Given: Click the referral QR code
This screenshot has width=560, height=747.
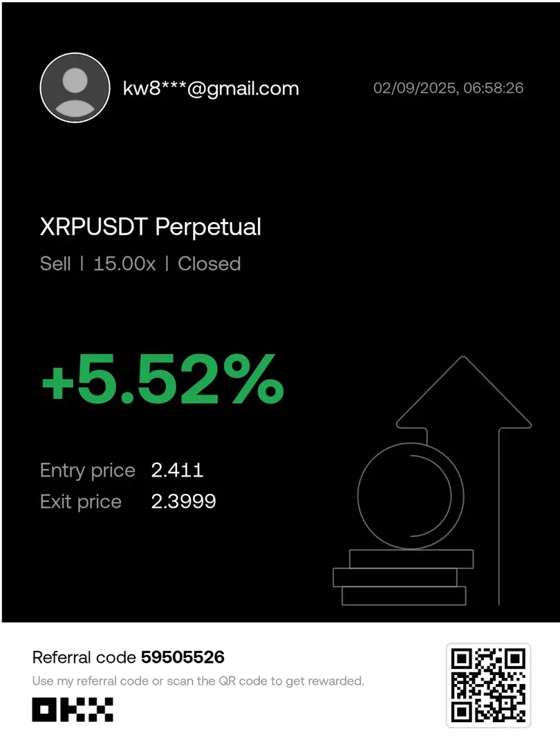Looking at the screenshot, I should [488, 685].
